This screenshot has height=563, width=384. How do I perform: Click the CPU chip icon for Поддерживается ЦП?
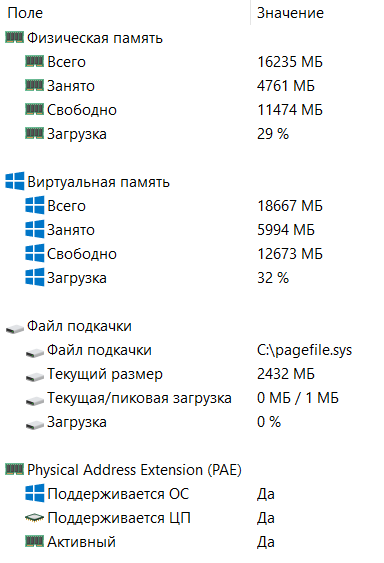coord(34,517)
